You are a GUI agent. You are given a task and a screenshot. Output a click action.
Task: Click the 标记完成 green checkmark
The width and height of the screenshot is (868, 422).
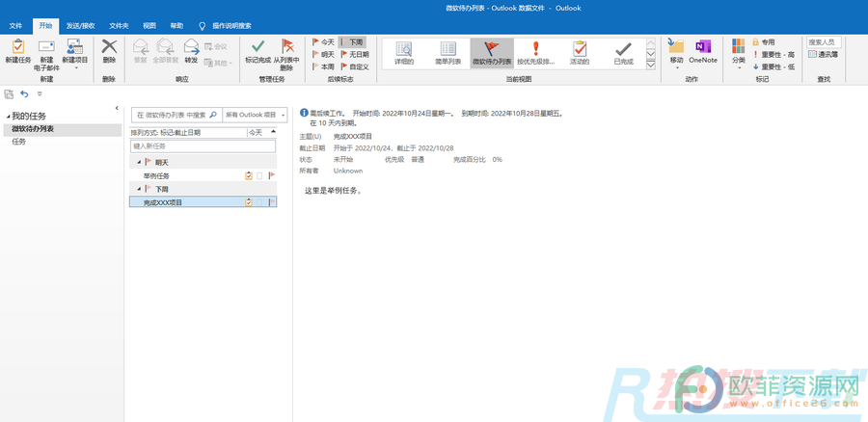pos(258,46)
